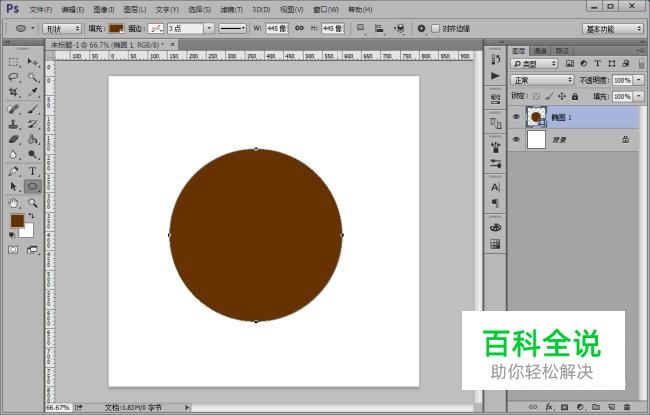Open the Actions panel play icon
Image resolution: width=650 pixels, height=415 pixels.
(495, 76)
